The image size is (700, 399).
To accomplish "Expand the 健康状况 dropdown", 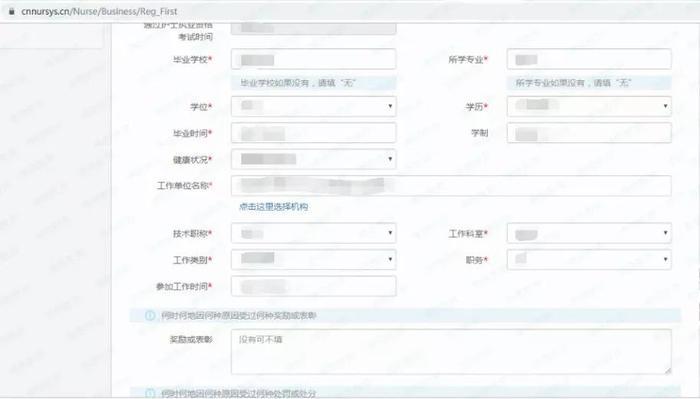I will point(313,159).
